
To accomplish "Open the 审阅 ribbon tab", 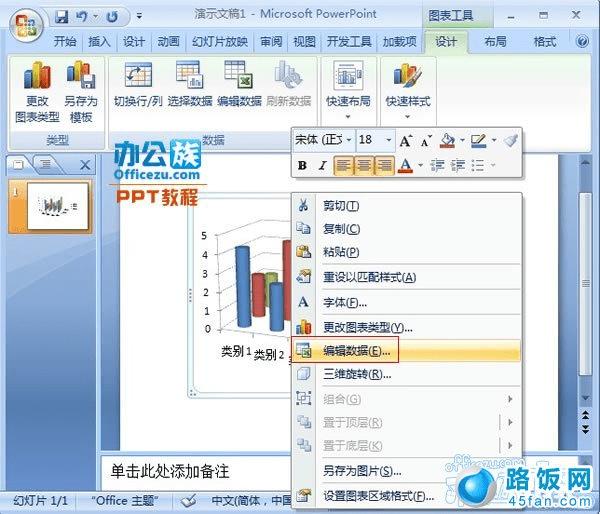I will [x=271, y=41].
